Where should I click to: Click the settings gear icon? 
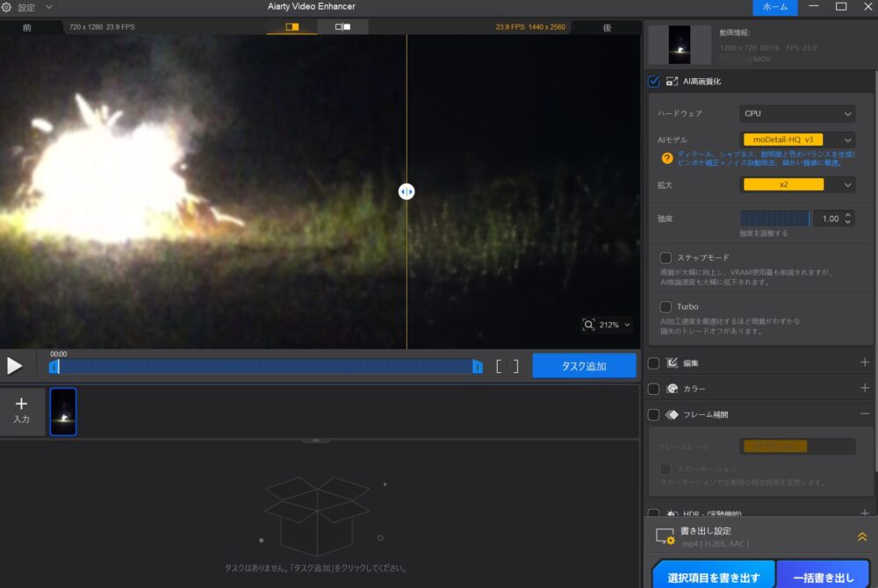pos(7,7)
